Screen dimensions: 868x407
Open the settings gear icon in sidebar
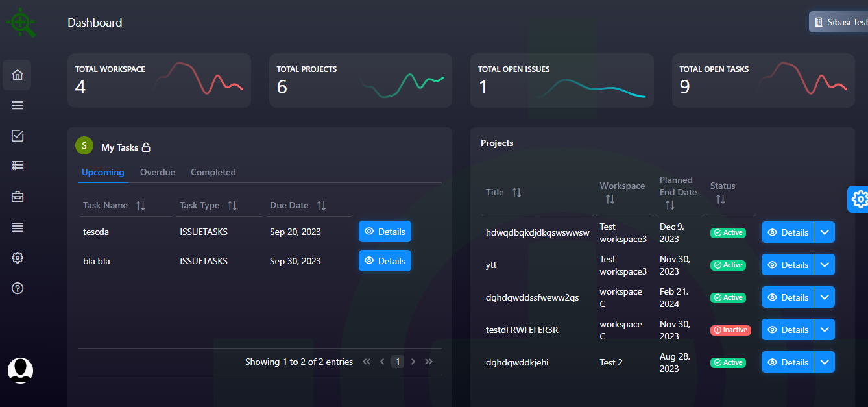(18, 258)
